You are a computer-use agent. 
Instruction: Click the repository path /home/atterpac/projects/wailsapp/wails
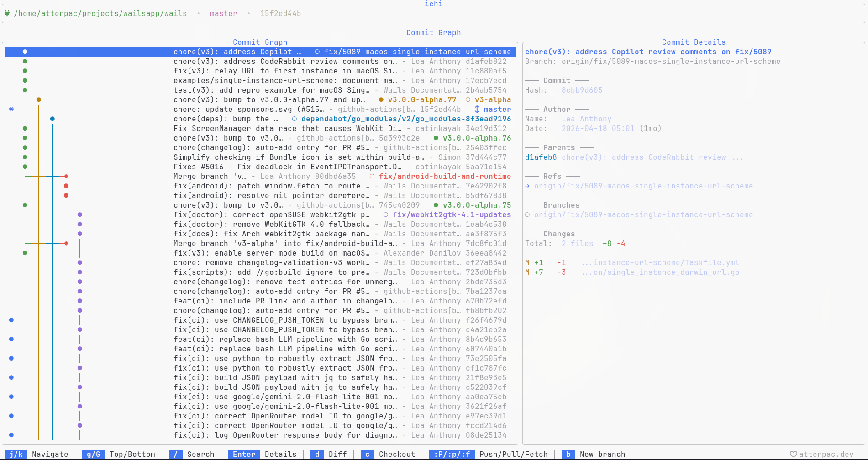pos(100,14)
